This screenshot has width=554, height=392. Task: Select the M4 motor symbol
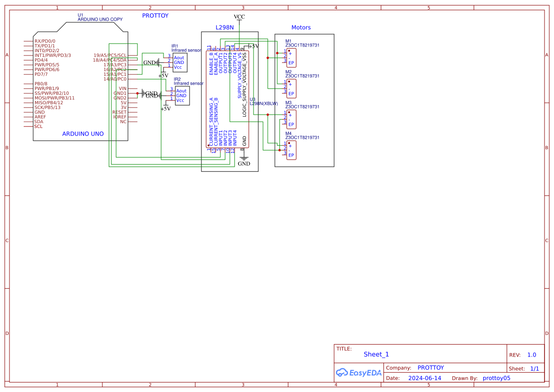(291, 150)
